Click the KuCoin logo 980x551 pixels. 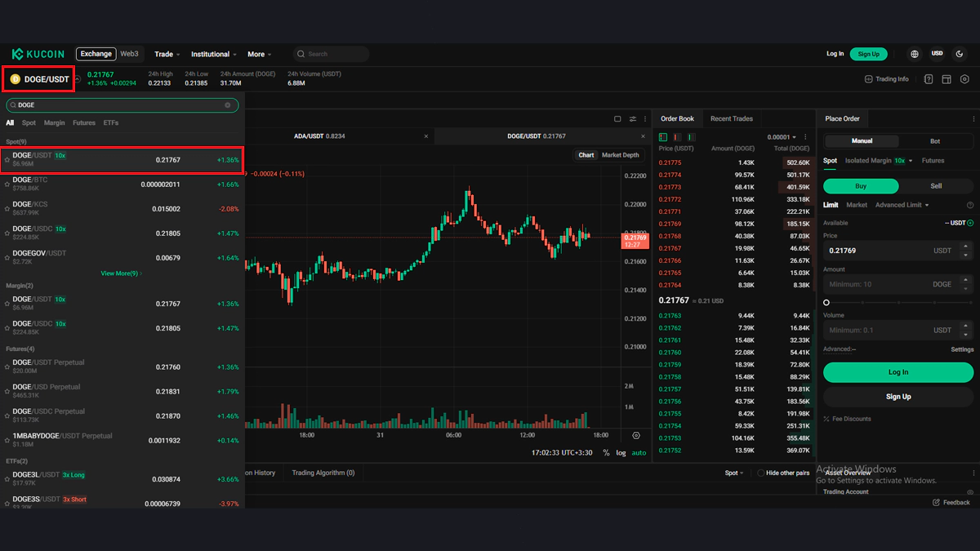tap(38, 54)
